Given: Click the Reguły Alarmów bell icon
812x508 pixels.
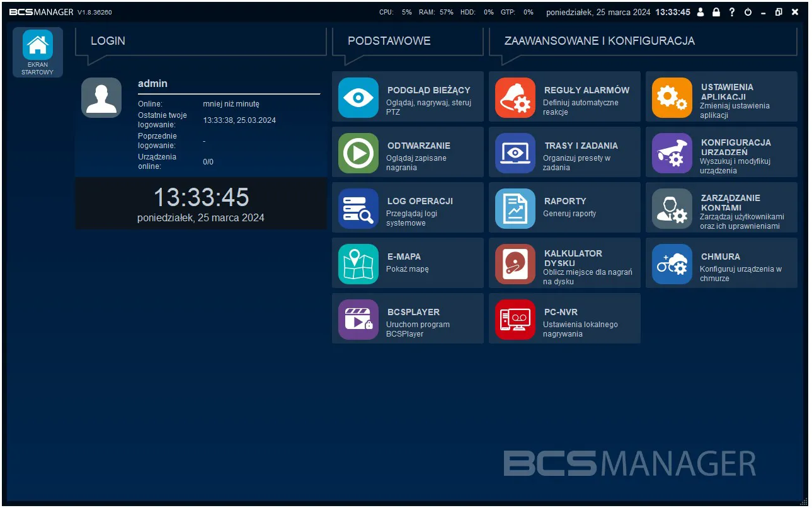Looking at the screenshot, I should coord(515,98).
